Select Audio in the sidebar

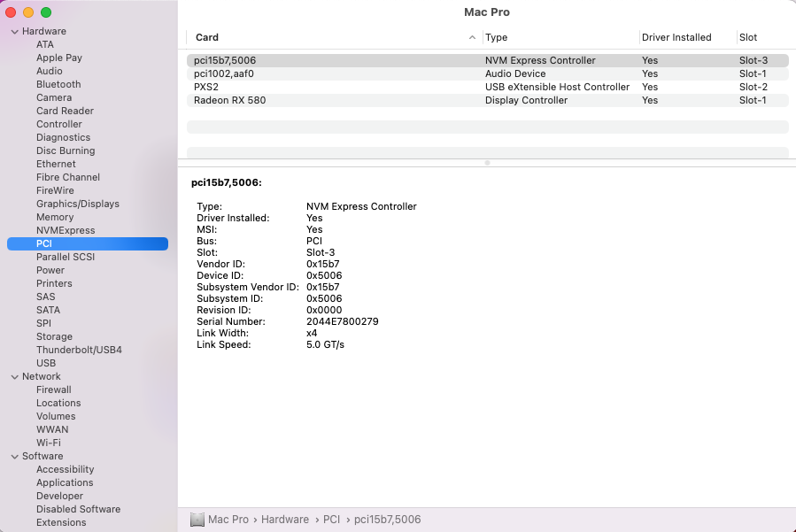click(x=50, y=71)
